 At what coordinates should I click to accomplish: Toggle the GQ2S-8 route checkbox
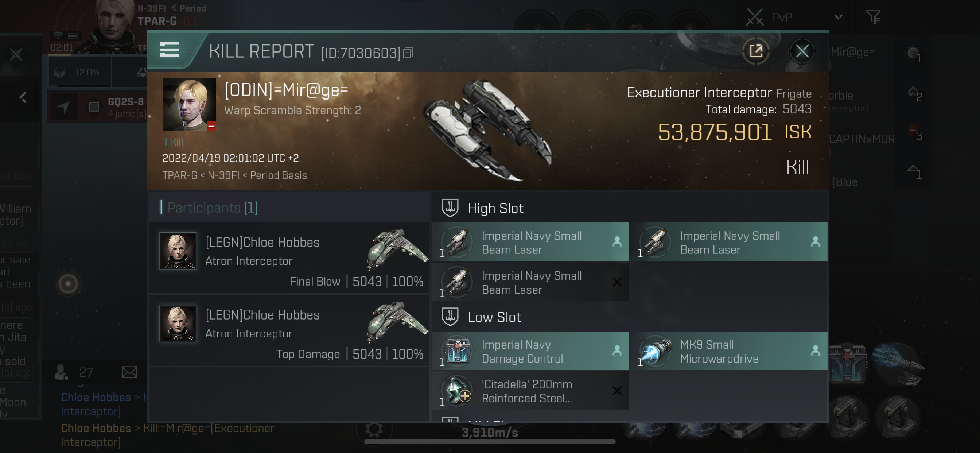point(94,107)
